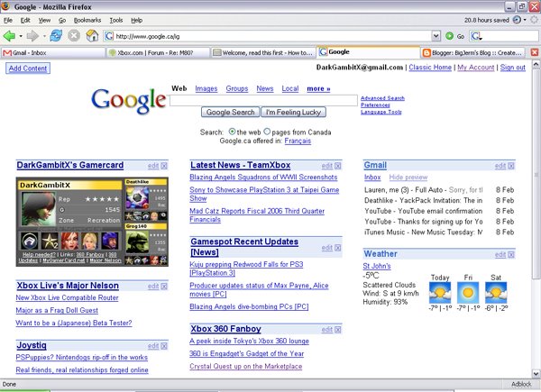Click the page's vertical scrollbar thumb
Screen dimensions: 541x392
point(536,174)
